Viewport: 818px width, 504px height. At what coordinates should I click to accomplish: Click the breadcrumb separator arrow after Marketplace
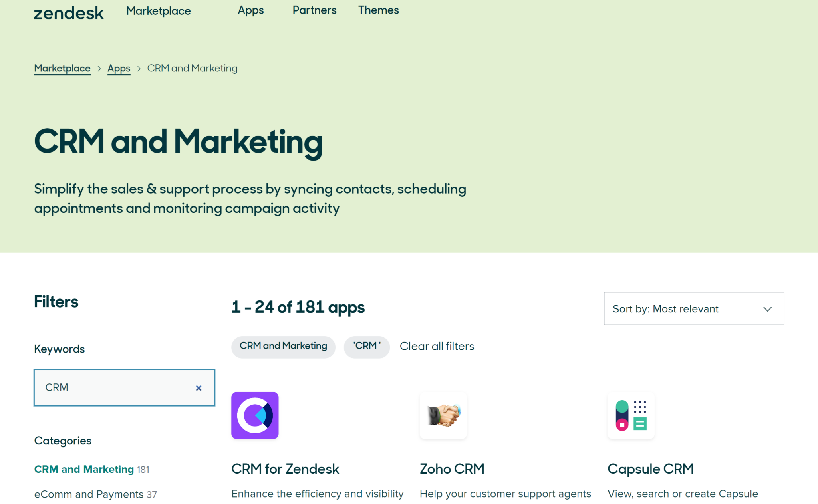click(99, 68)
